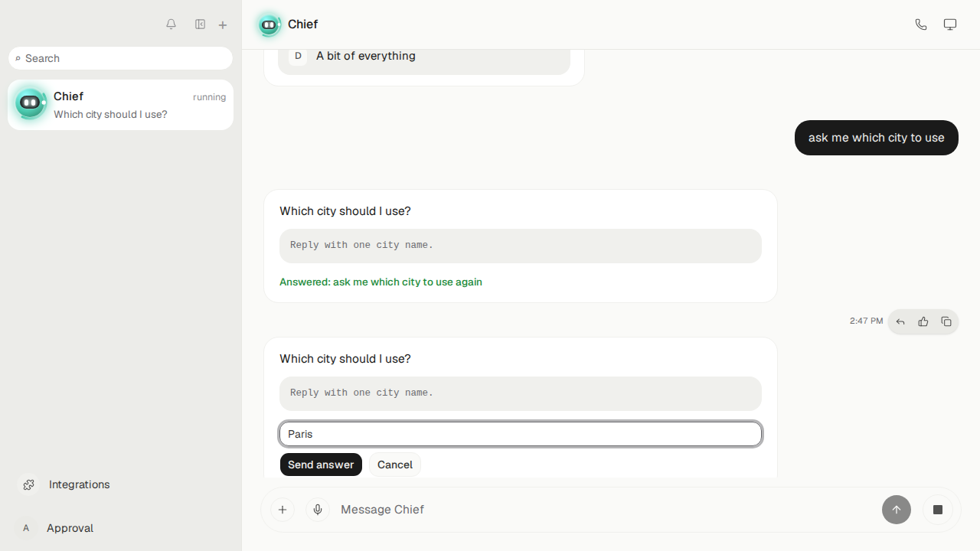This screenshot has width=980, height=551.
Task: Send message with arrow button
Action: 897,510
